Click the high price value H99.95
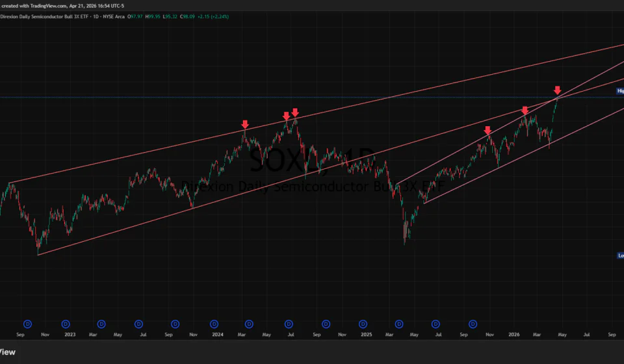The width and height of the screenshot is (624, 364). click(x=153, y=17)
